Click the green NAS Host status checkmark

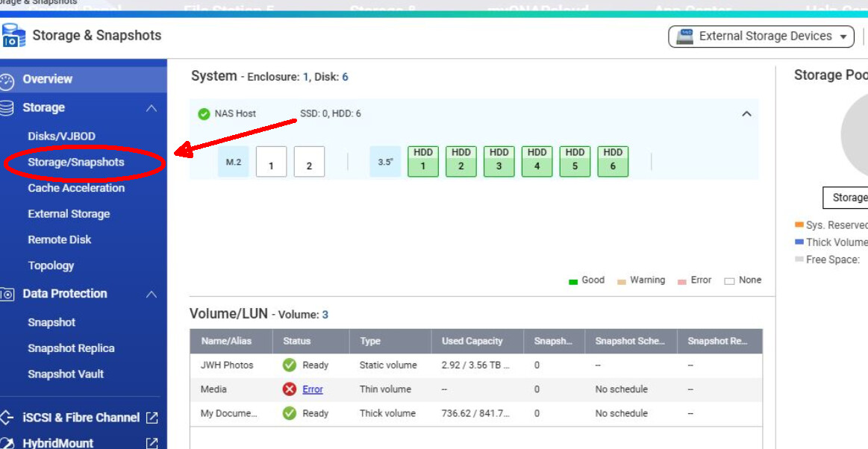pos(204,114)
